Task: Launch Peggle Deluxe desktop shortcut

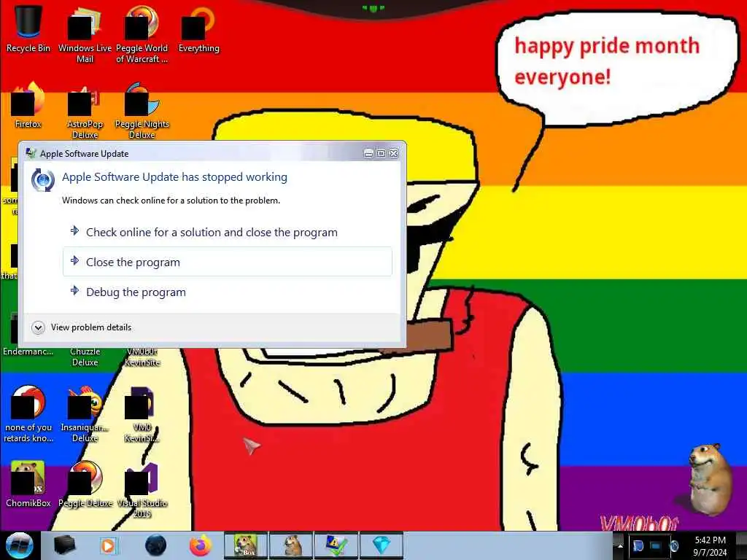Action: coord(85,484)
